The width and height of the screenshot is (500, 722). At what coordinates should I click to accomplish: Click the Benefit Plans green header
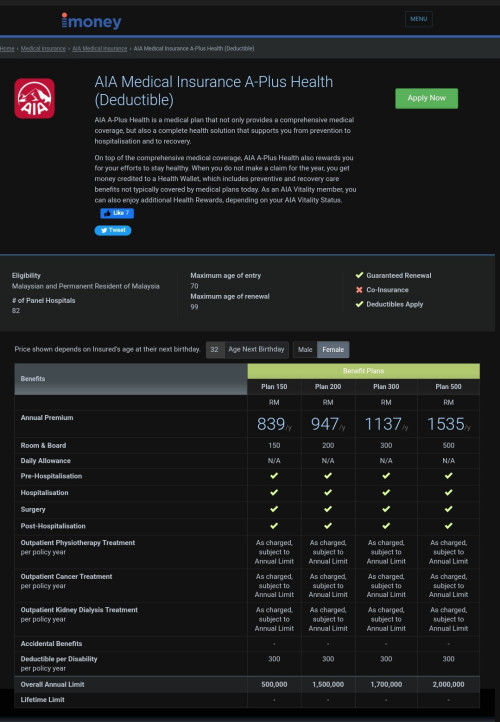363,371
